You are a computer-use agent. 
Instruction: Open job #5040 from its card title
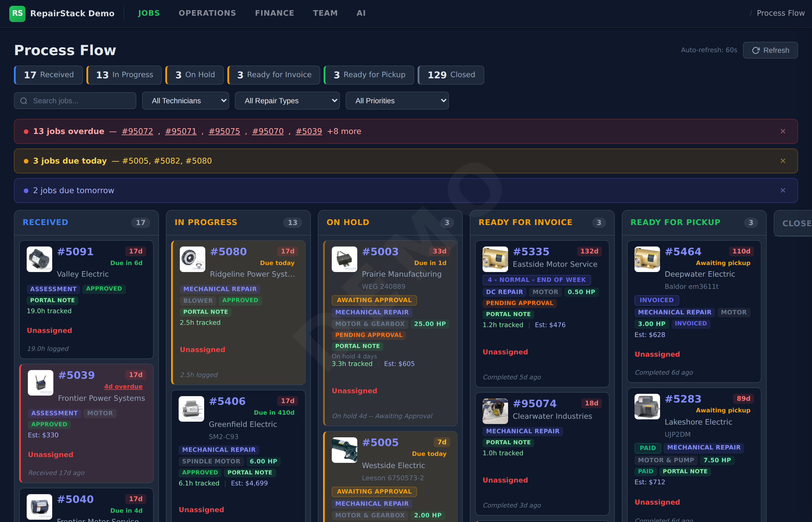click(75, 499)
